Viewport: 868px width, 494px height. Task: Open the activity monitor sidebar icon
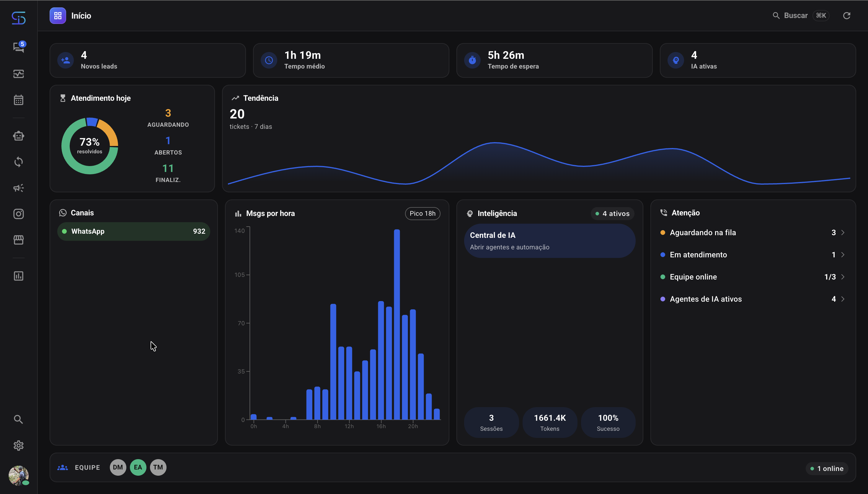click(x=19, y=74)
